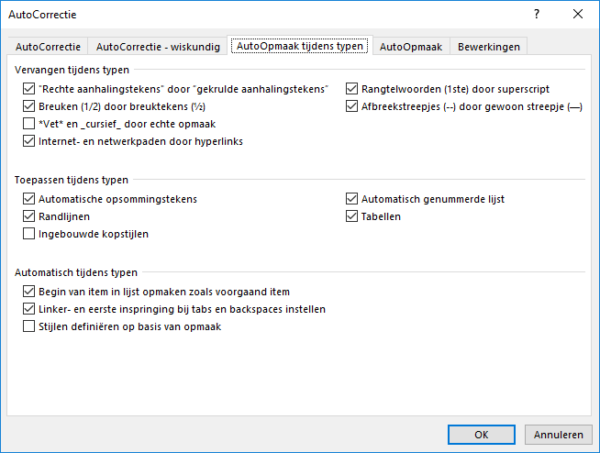Image resolution: width=600 pixels, height=453 pixels.
Task: Click the AutoCorrectie dialog title text
Action: coord(42,15)
